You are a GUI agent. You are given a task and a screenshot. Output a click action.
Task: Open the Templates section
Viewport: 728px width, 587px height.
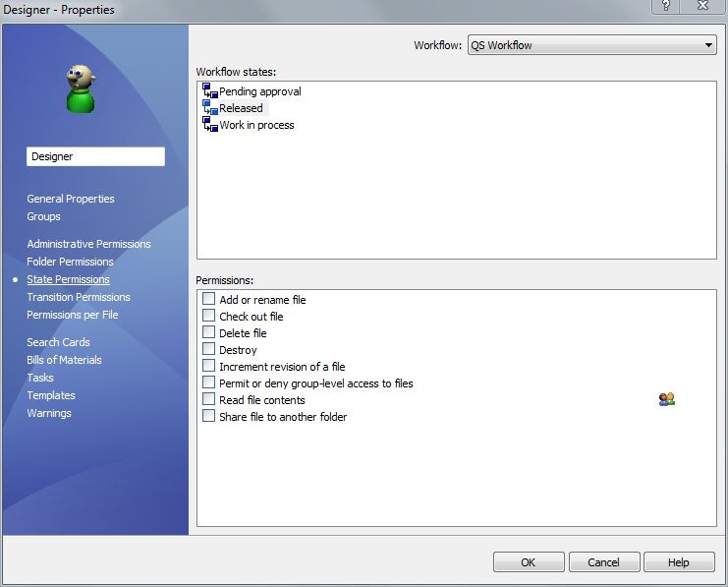tap(51, 395)
